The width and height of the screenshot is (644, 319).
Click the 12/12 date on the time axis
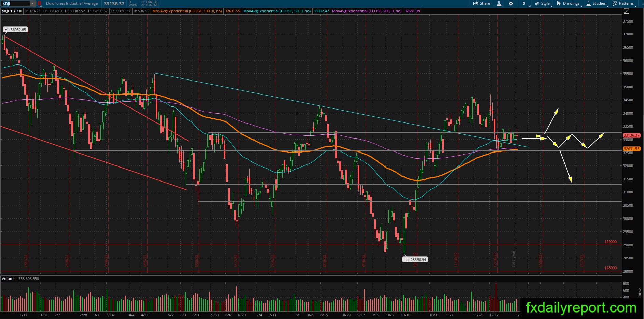494,315
